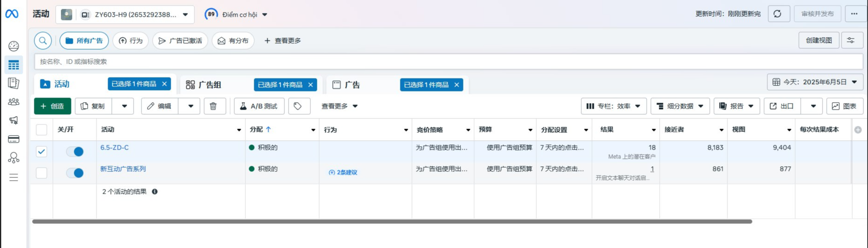Viewport: 868px width, 248px height.
Task: Select the 有分布 filter chip
Action: click(x=233, y=41)
